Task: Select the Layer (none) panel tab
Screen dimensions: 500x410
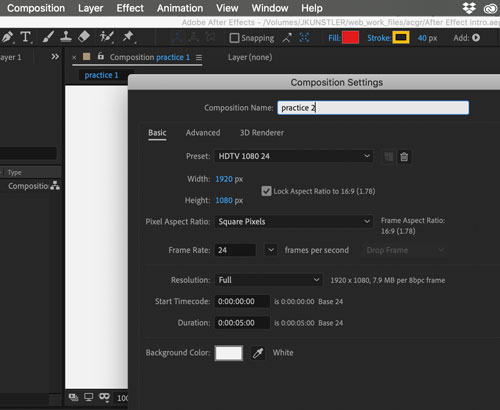Action: point(250,57)
